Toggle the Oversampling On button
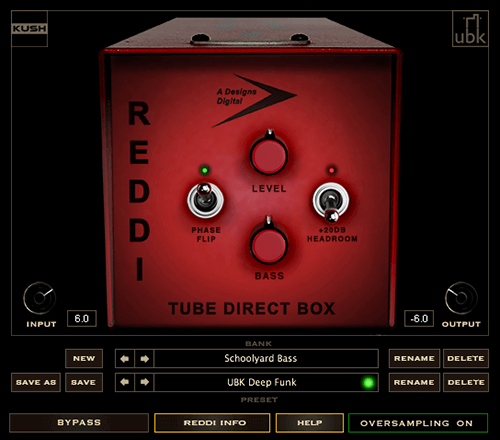The image size is (500, 440). (x=418, y=423)
